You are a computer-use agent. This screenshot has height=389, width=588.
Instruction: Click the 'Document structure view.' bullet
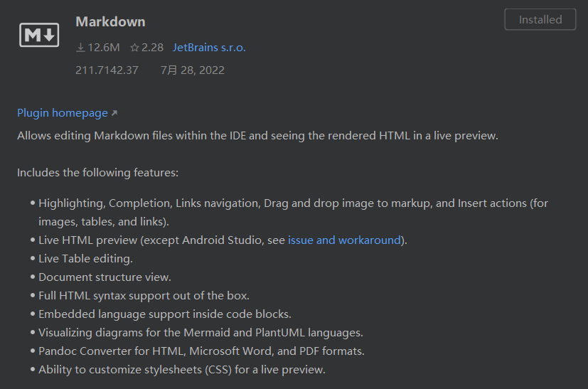[x=105, y=277]
